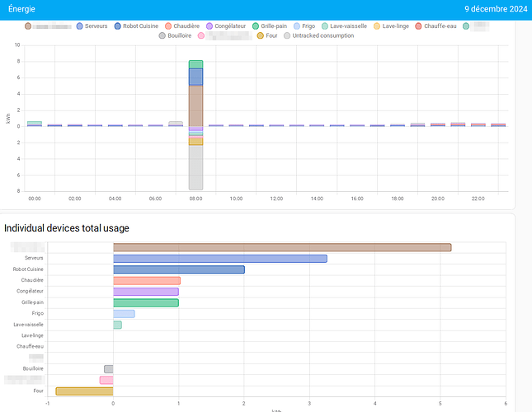This screenshot has height=412, width=532.
Task: Click the brown blurred-name legend circle
Action: click(28, 26)
